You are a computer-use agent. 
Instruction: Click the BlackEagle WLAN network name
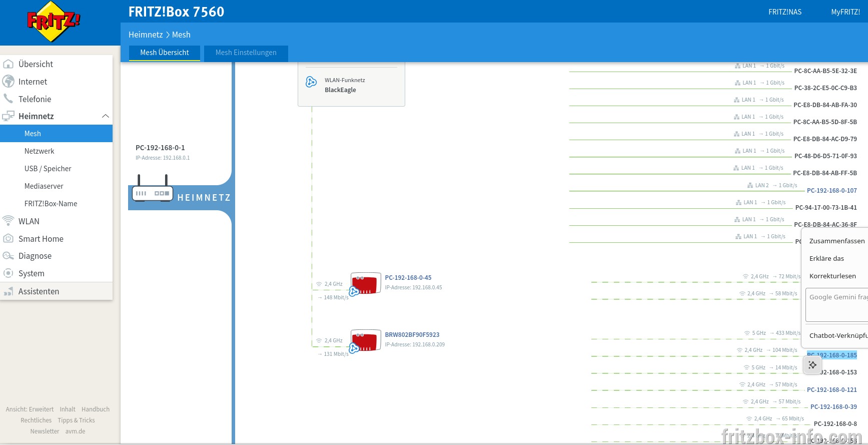click(340, 90)
